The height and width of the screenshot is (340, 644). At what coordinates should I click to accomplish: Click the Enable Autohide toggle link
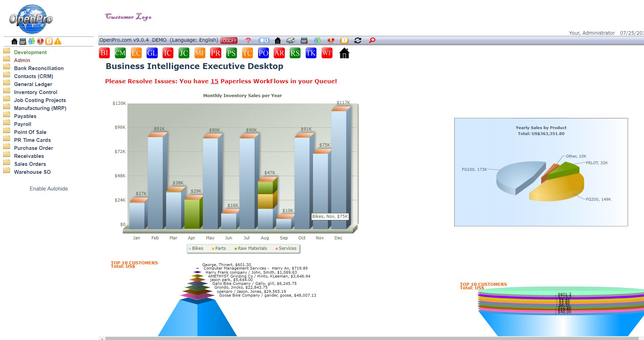(49, 189)
